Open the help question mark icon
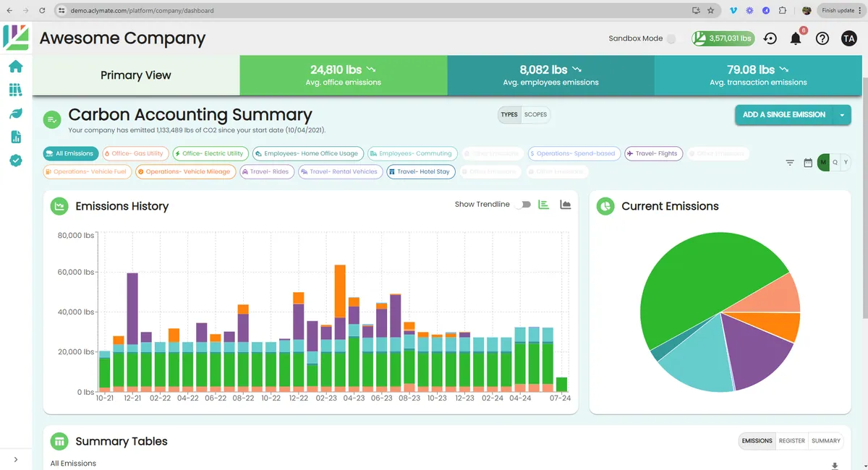This screenshot has height=470, width=868. 822,39
